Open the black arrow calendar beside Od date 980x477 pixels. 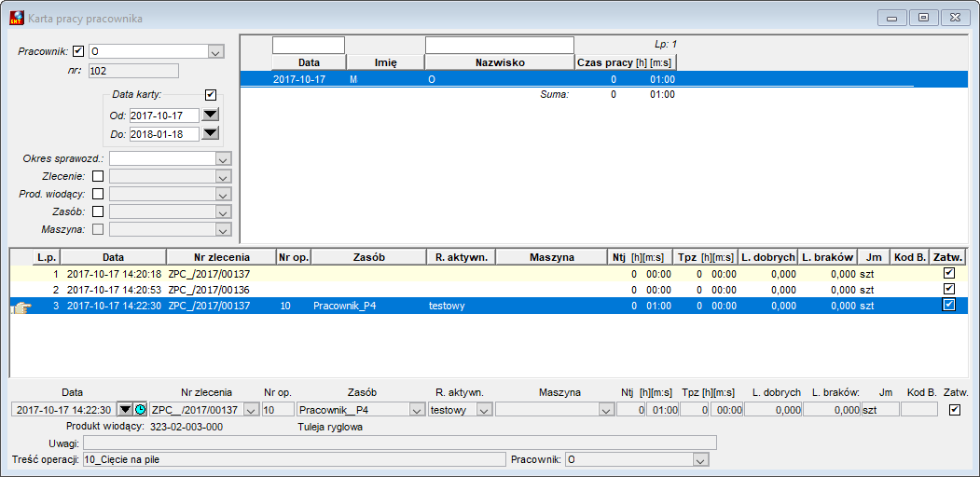[x=212, y=115]
